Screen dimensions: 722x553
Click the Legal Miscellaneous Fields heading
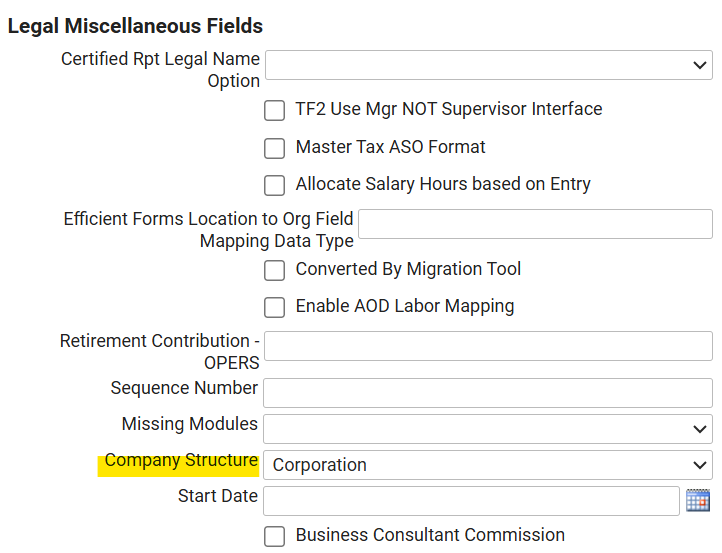[135, 26]
